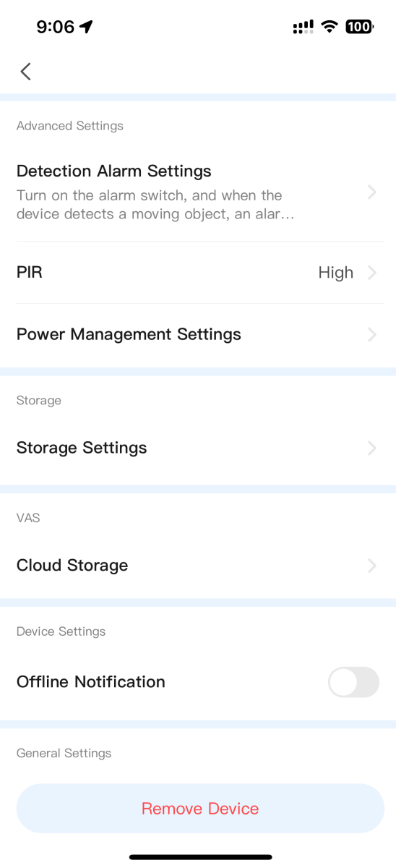
Task: Open Power Management Settings entry
Action: click(x=200, y=334)
